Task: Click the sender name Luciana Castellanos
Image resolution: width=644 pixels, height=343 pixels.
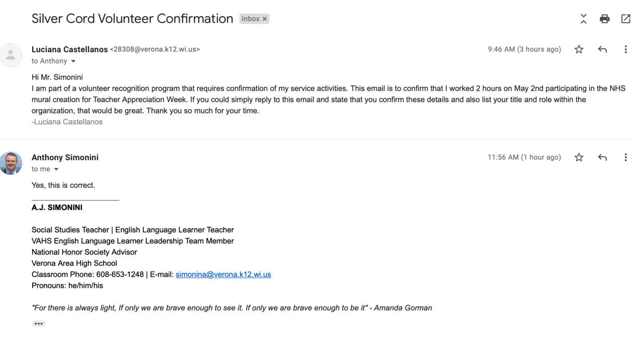Action: [69, 49]
